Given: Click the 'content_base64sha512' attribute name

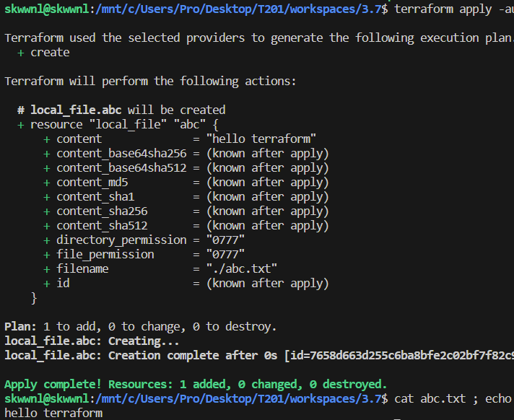Looking at the screenshot, I should click(121, 167).
